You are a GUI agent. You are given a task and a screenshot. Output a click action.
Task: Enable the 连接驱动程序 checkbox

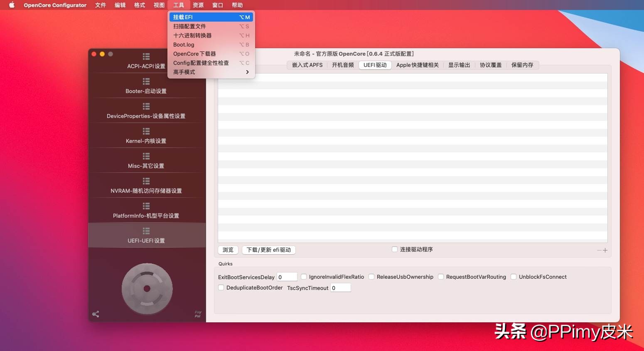tap(394, 249)
